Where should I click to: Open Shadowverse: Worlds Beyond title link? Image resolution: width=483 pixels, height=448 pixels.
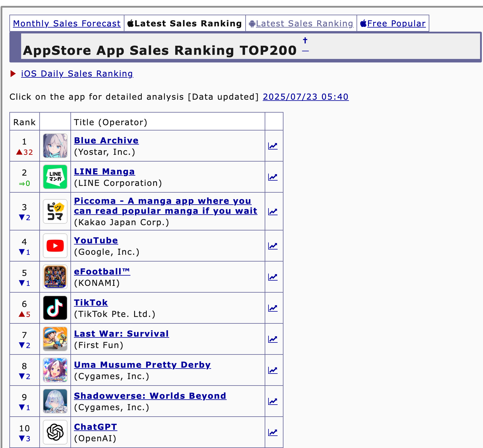[x=150, y=396]
